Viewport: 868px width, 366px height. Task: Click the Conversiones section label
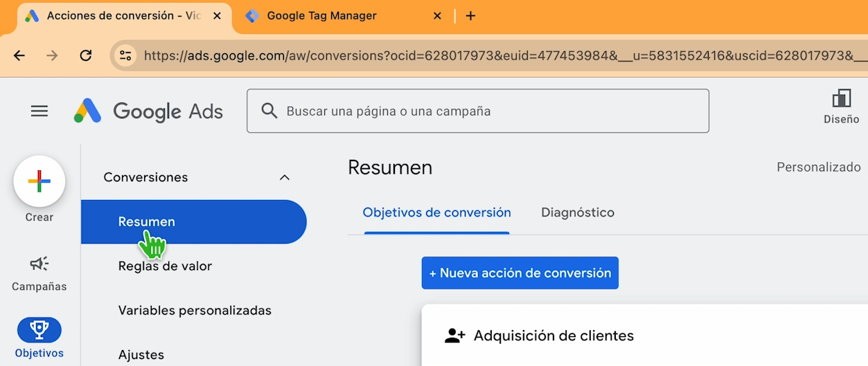[x=145, y=178]
